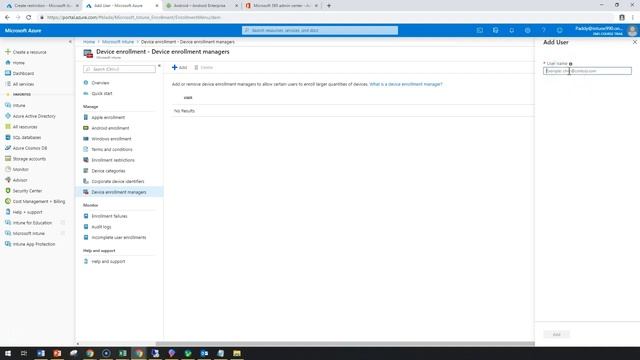Image resolution: width=640 pixels, height=360 pixels.
Task: Open Home in the left Azure sidebar
Action: [x=18, y=63]
